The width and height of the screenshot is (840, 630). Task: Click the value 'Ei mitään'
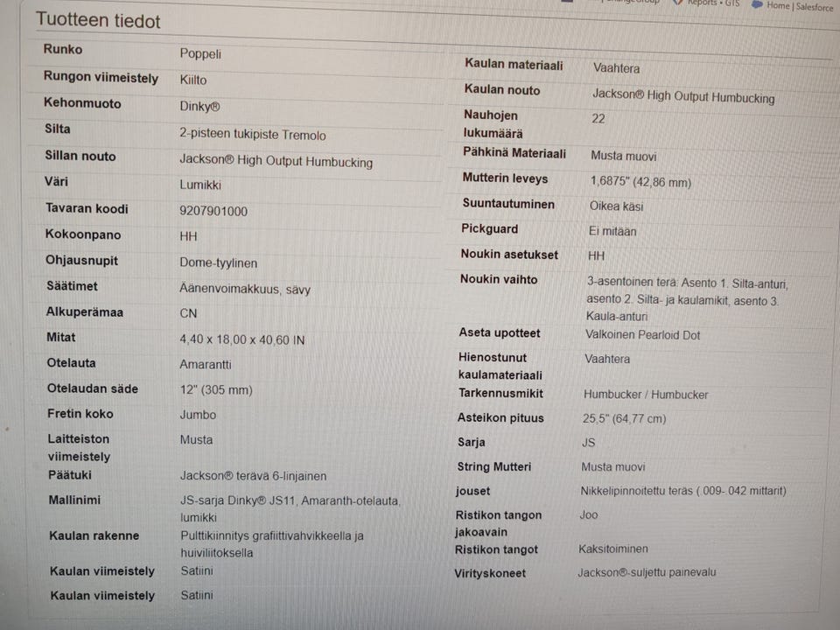(x=612, y=231)
